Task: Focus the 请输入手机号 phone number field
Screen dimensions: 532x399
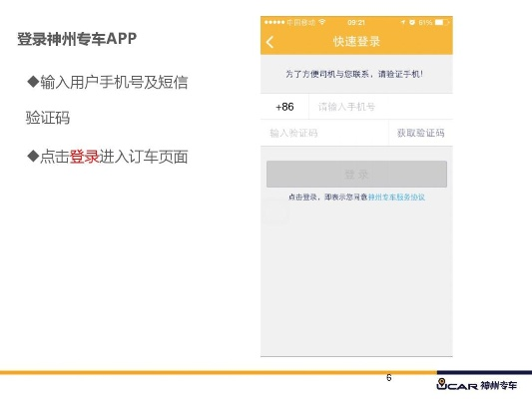Action: coord(380,107)
